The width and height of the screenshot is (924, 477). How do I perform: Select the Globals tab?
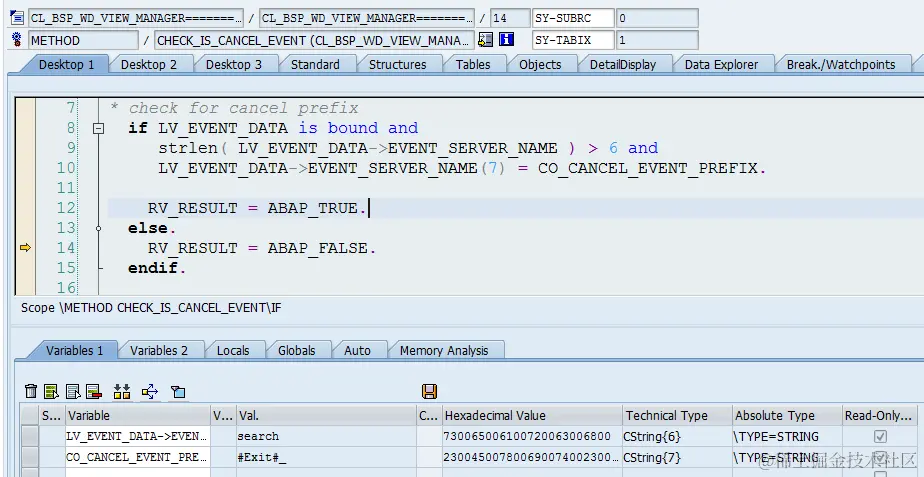[296, 350]
